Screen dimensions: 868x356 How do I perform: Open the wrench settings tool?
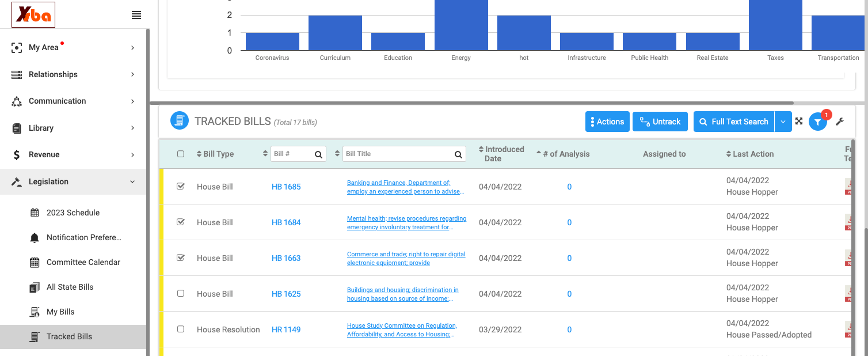pos(840,122)
